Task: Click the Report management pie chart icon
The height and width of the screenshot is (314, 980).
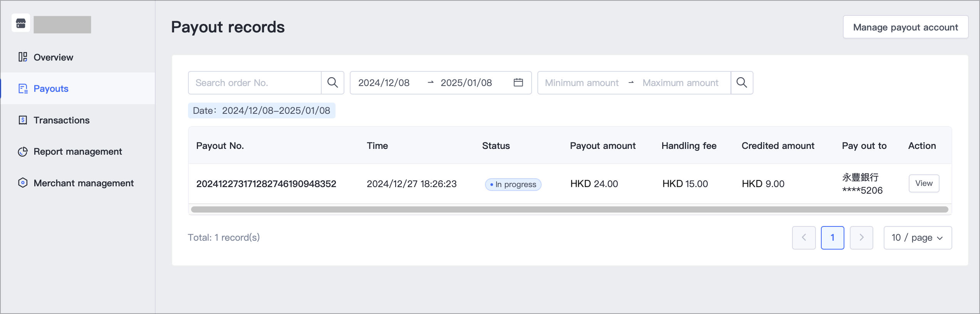Action: point(23,152)
